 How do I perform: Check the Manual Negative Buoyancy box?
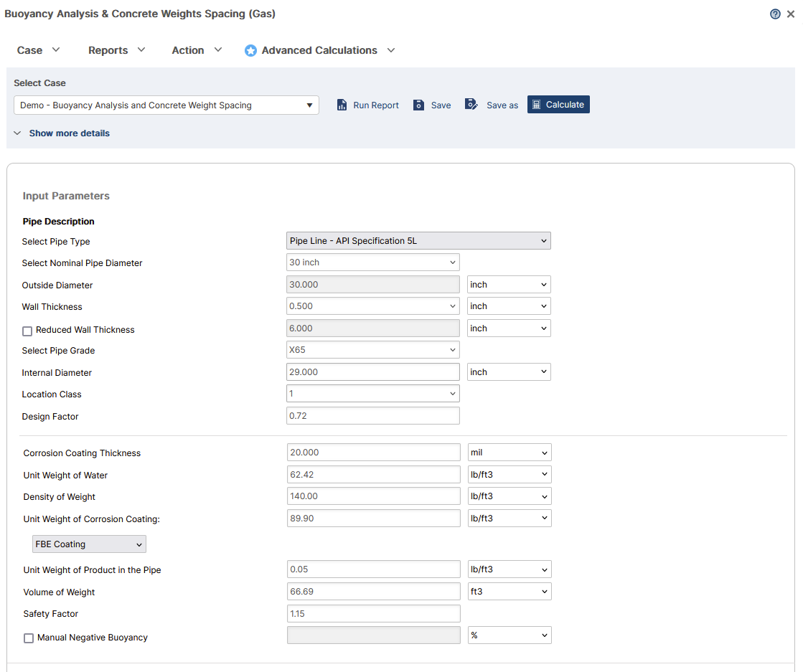[29, 638]
